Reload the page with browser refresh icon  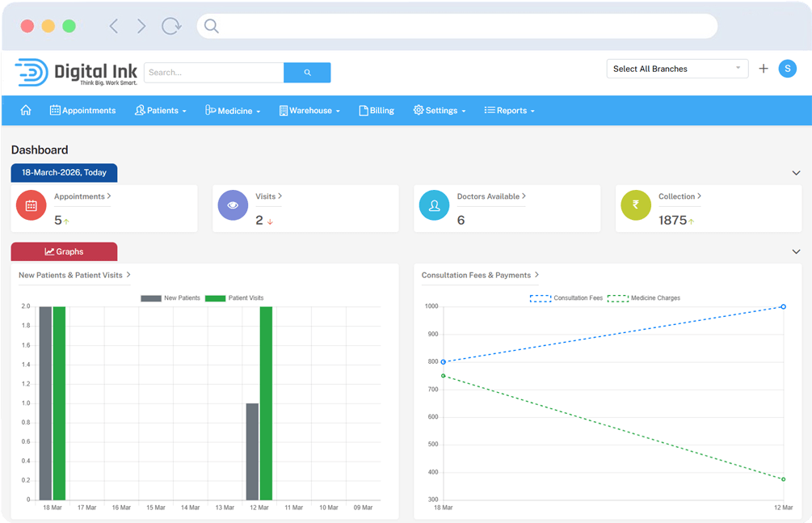click(x=171, y=26)
